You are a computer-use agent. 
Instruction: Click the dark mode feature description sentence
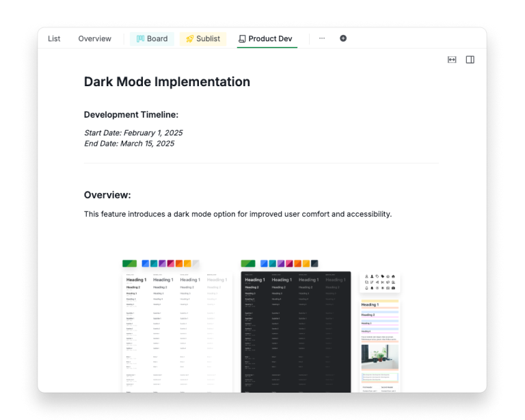(x=238, y=214)
